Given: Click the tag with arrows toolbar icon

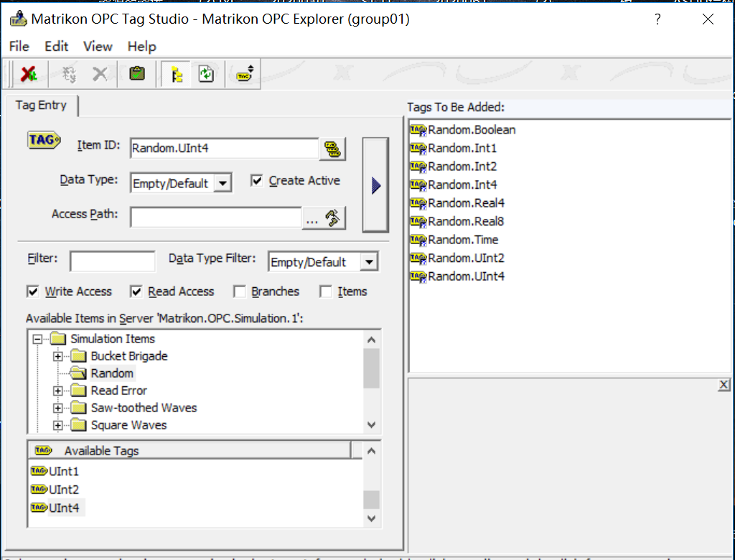Looking at the screenshot, I should tap(245, 74).
